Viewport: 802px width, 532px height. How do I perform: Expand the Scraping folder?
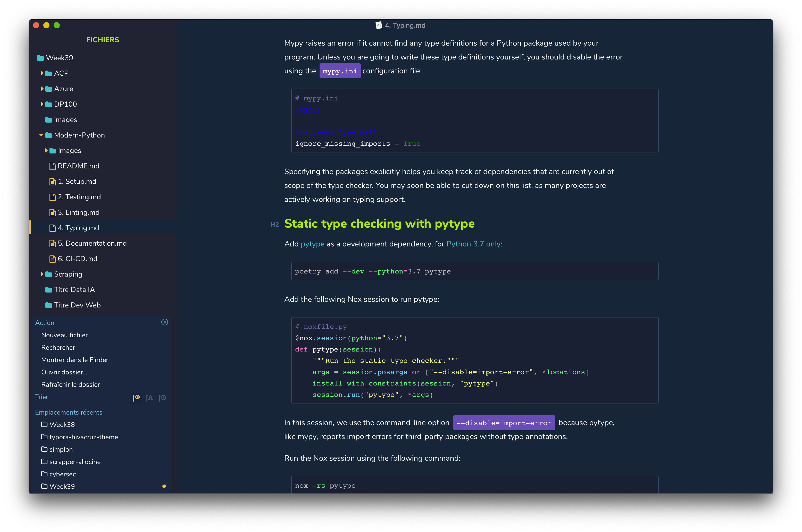pos(42,274)
